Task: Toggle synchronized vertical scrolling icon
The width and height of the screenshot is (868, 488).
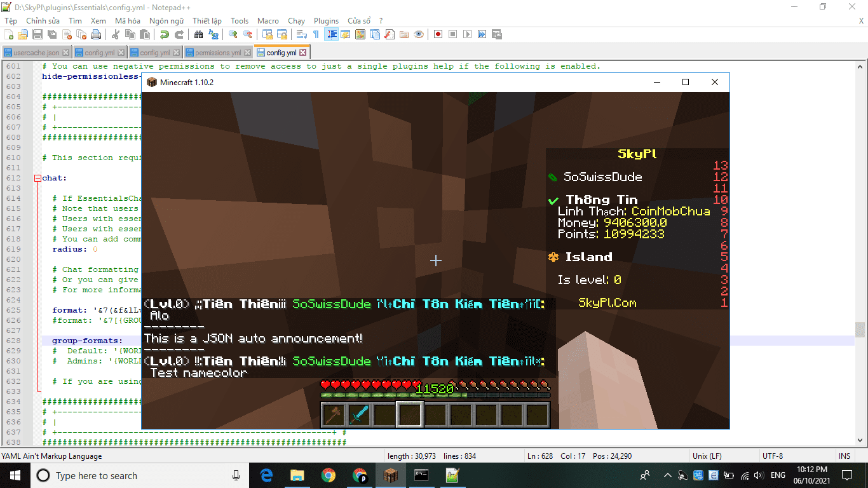Action: (x=268, y=34)
